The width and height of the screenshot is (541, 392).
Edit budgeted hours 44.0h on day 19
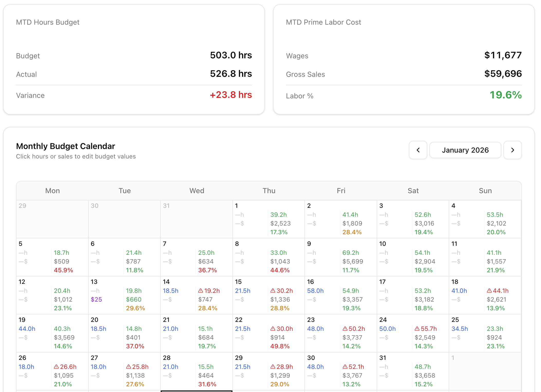click(27, 329)
